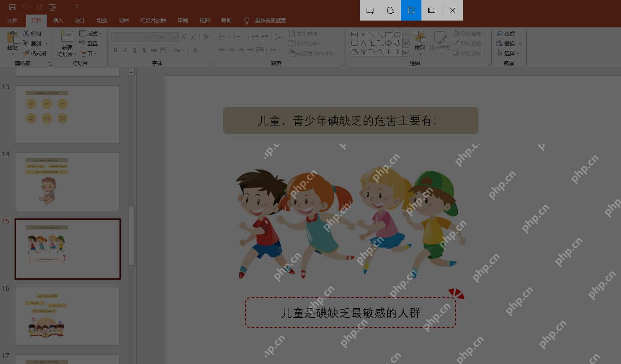Screen dimensions: 621x364
Task: Toggle strikethrough (abc) formatting
Action: tap(154, 50)
